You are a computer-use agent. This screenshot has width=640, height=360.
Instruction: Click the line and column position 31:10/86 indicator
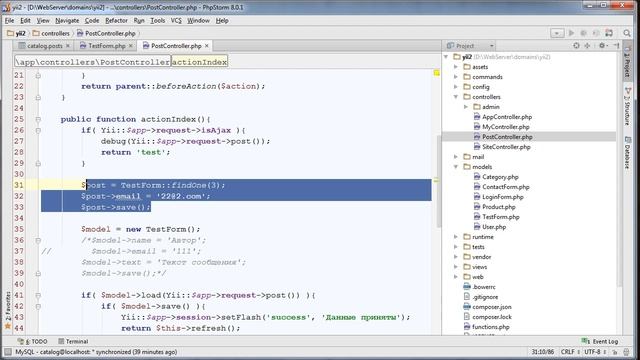pos(542,352)
